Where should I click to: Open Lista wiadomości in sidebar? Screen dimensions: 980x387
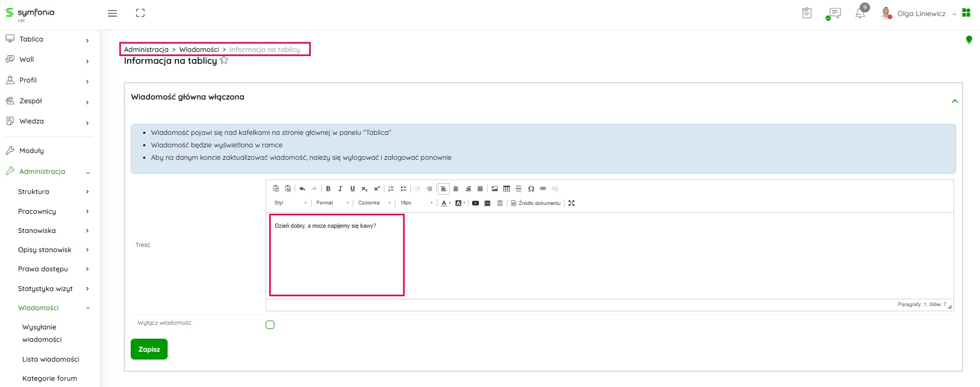pos(51,359)
